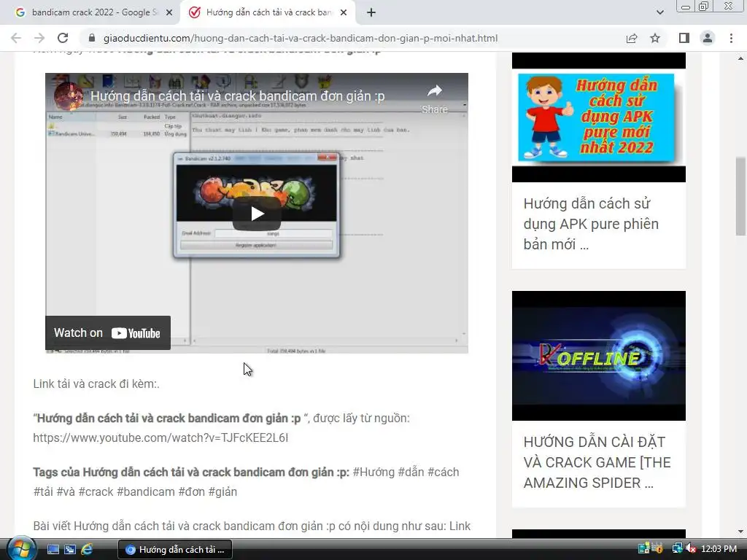This screenshot has width=747, height=560.
Task: Click the page scrollbar down arrow
Action: pos(740,532)
